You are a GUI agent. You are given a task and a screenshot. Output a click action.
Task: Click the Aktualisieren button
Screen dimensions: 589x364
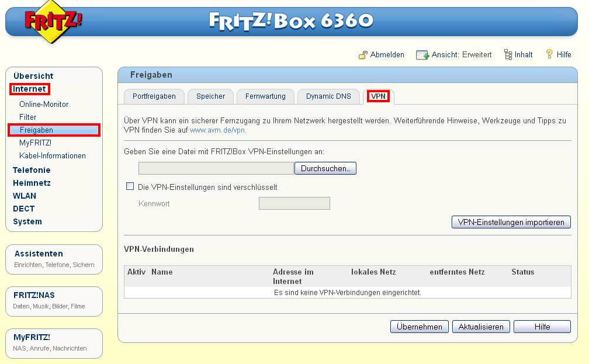click(481, 327)
